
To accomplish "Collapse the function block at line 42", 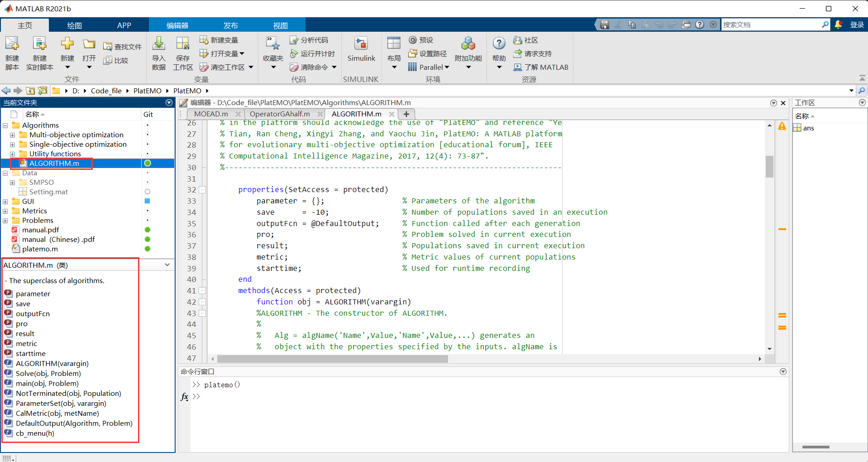I will [x=202, y=302].
